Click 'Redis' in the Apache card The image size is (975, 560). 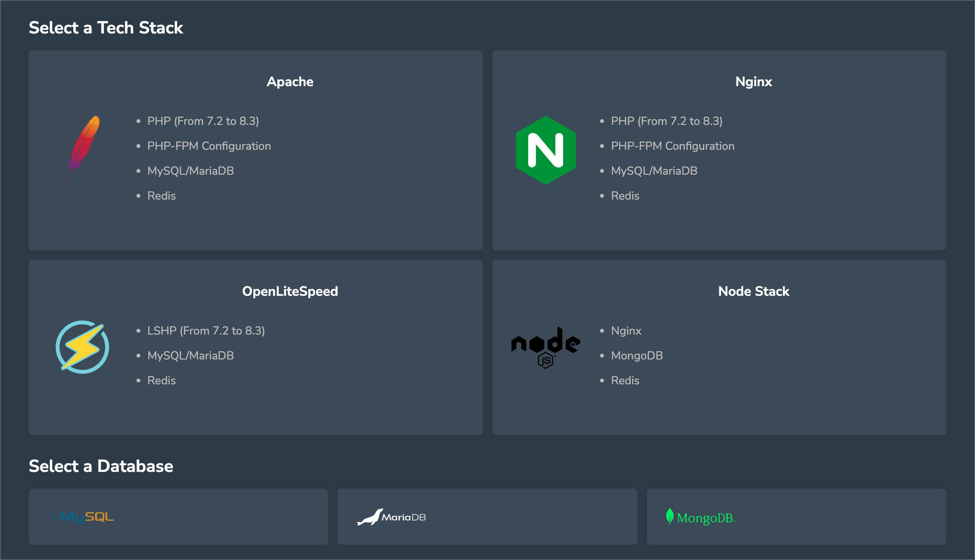tap(161, 196)
